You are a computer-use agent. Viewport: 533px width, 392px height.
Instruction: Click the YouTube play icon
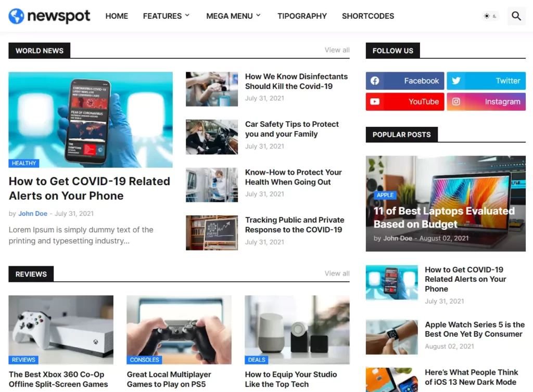[x=375, y=102]
